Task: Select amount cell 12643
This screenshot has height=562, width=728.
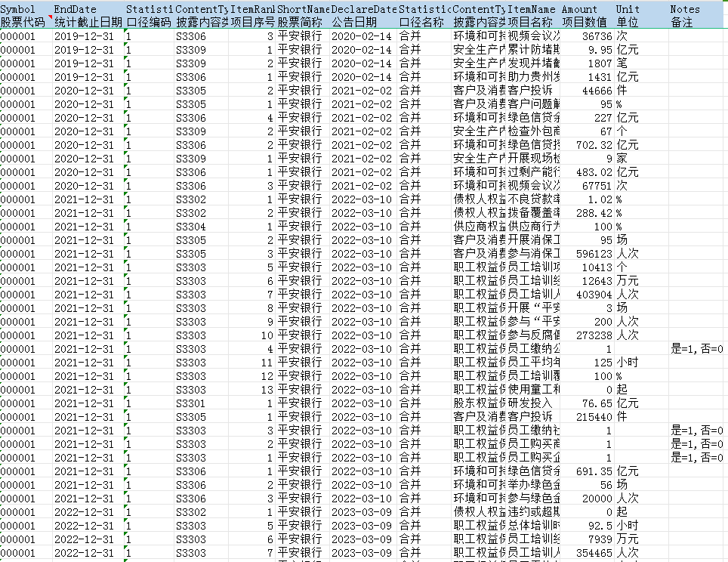Action: pos(588,281)
